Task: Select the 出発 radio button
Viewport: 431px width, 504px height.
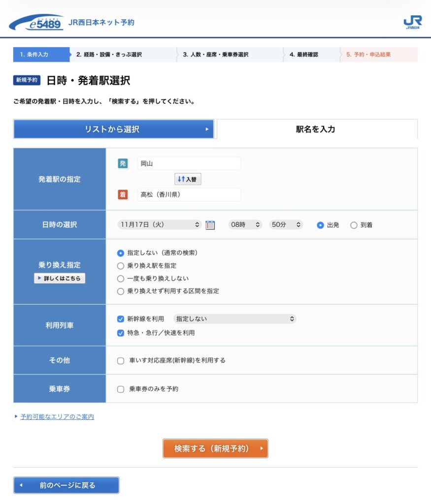Action: click(x=320, y=225)
